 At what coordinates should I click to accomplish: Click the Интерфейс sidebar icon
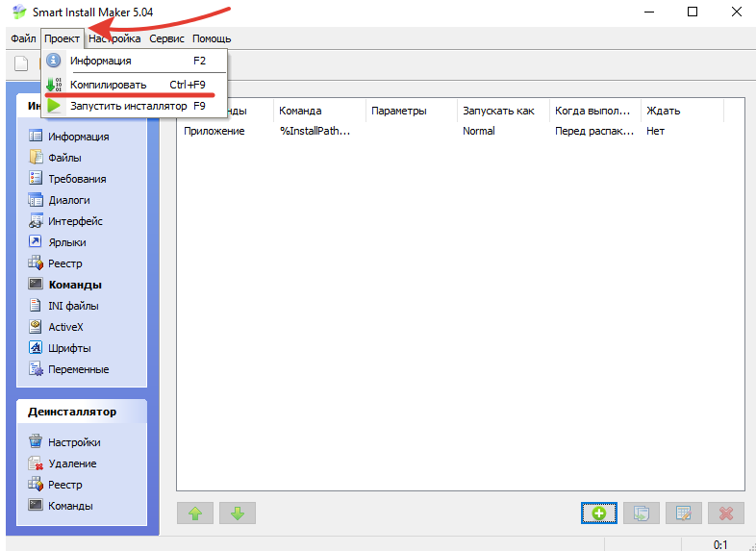pyautogui.click(x=36, y=220)
